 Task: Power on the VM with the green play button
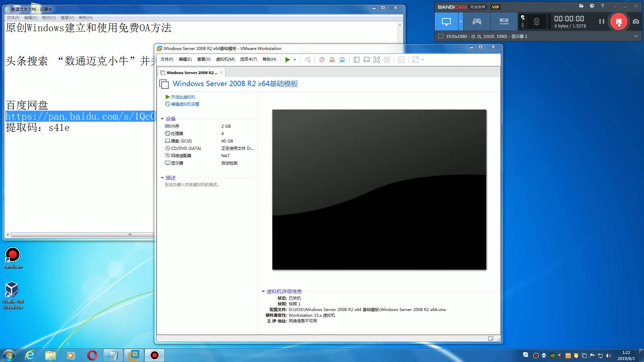[287, 60]
